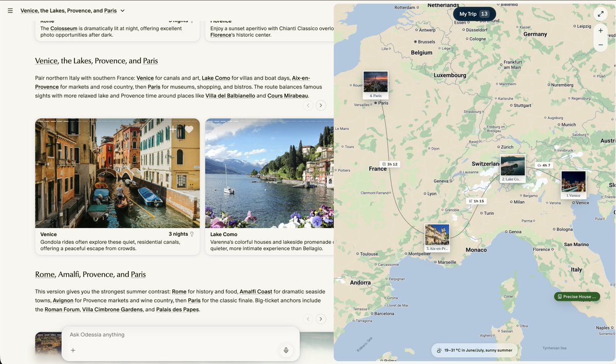Follow the Villa Cimbrone Gardens link

click(x=112, y=310)
